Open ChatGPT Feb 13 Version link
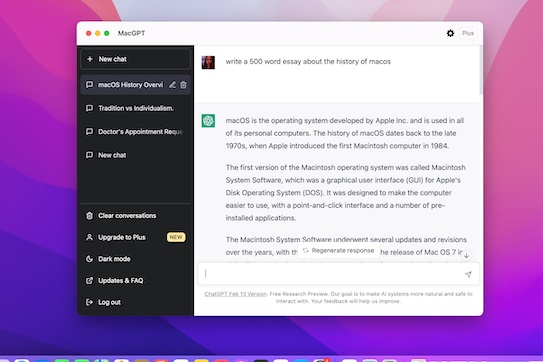The width and height of the screenshot is (543, 362). coord(235,294)
